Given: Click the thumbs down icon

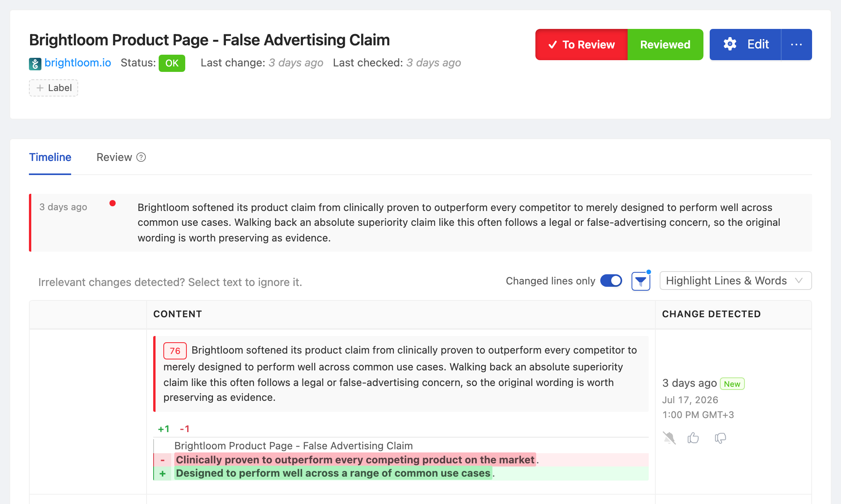Looking at the screenshot, I should [720, 438].
